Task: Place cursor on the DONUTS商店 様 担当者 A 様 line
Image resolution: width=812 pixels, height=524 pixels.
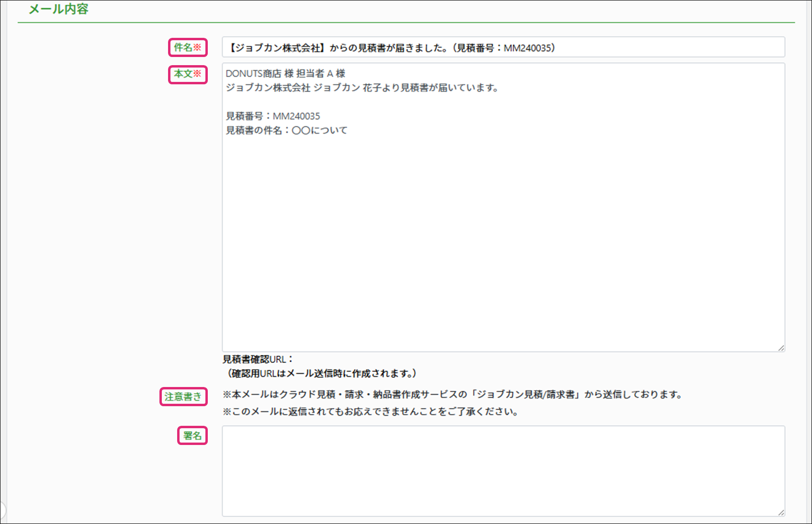Action: point(285,74)
